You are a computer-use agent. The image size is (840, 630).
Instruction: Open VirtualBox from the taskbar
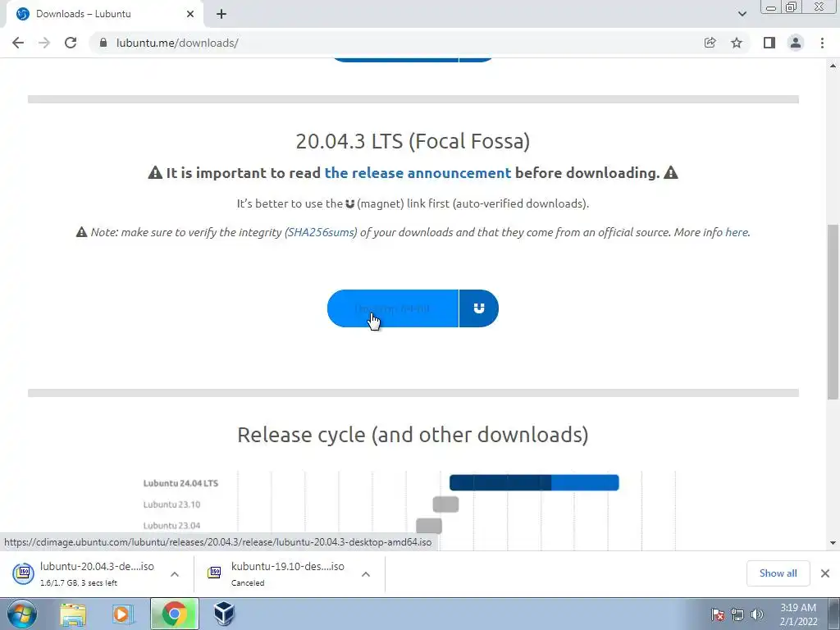click(224, 614)
